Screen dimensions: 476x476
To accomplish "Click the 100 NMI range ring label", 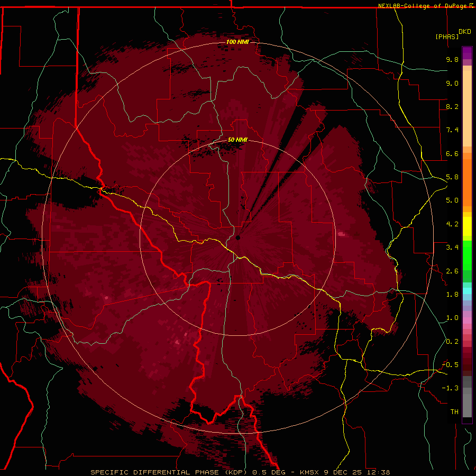I will tap(237, 42).
